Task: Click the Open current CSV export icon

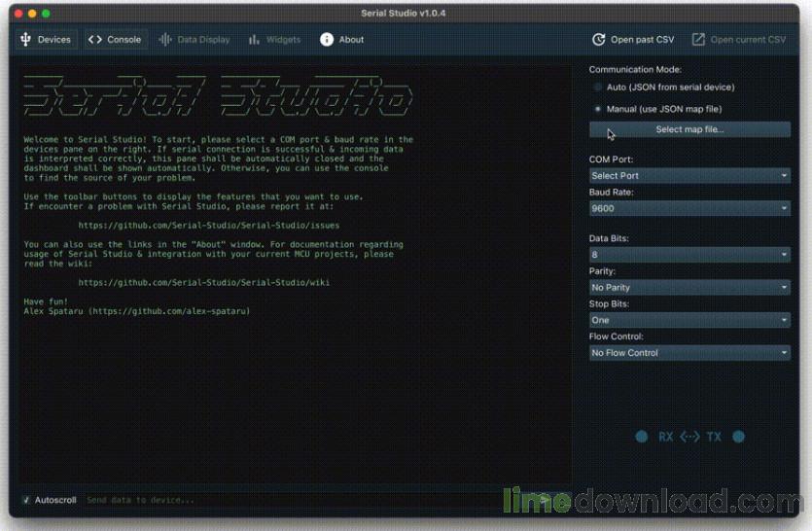Action: coord(698,39)
